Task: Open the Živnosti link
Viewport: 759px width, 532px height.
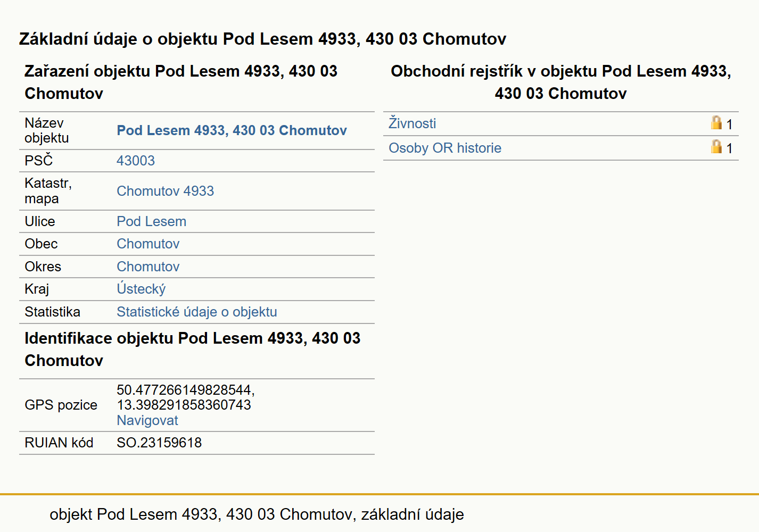Action: pyautogui.click(x=412, y=123)
